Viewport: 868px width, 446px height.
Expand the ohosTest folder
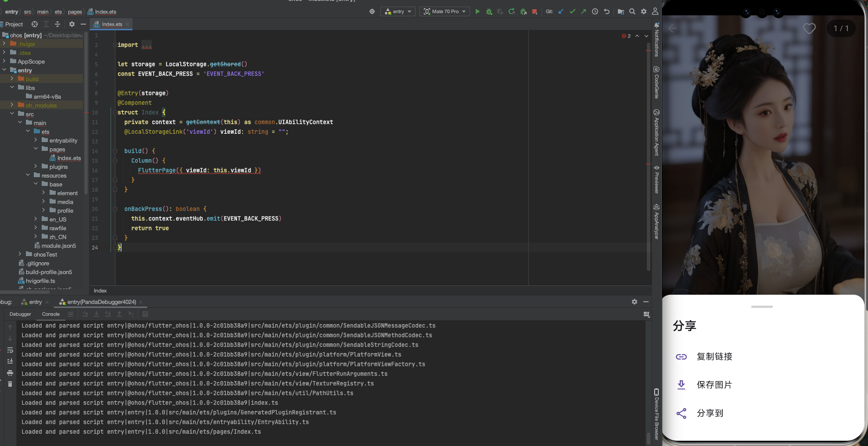[x=20, y=254]
